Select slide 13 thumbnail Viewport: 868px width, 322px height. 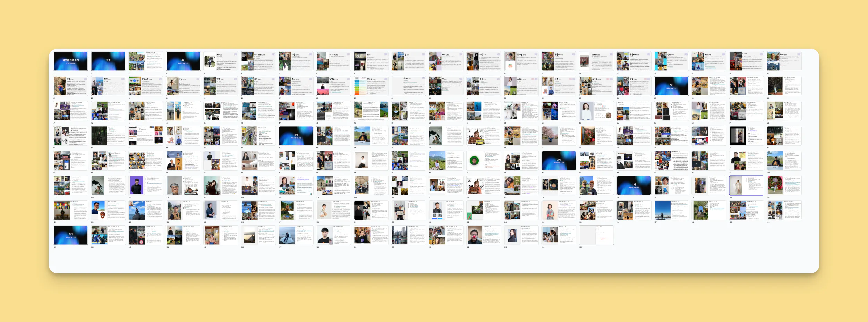click(521, 61)
